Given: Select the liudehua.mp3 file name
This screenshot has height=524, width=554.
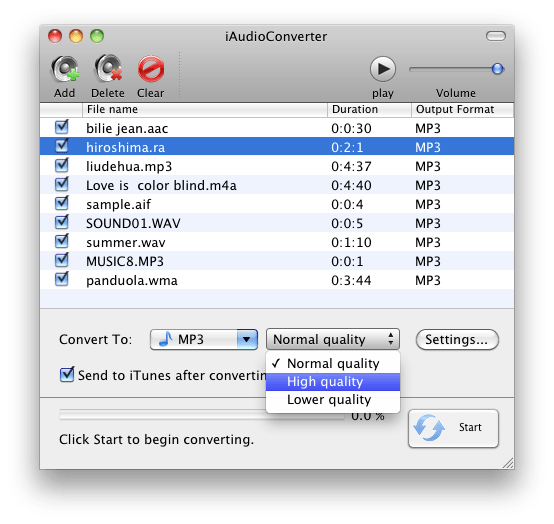Looking at the screenshot, I should pyautogui.click(x=129, y=166).
